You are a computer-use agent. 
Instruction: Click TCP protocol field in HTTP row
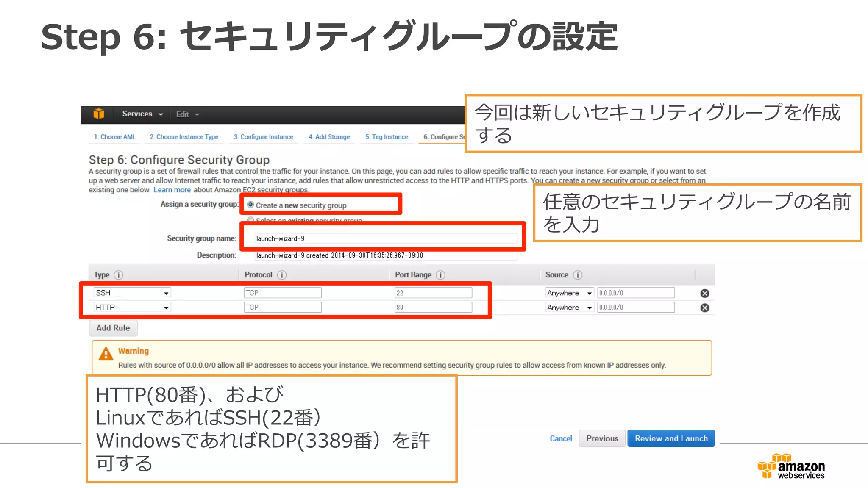283,307
